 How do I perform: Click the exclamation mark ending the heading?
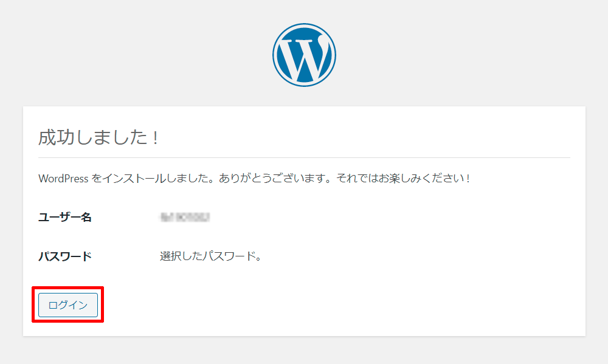[156, 137]
